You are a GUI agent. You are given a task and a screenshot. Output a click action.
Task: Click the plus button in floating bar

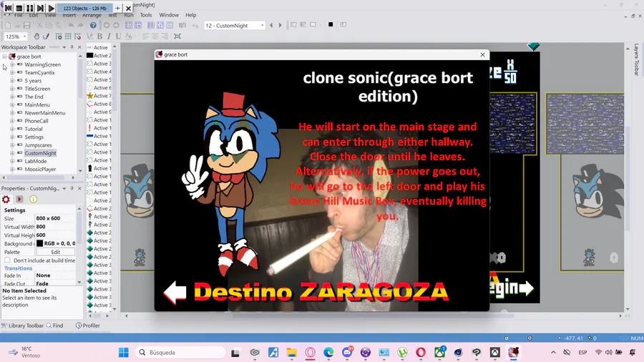coord(117,8)
